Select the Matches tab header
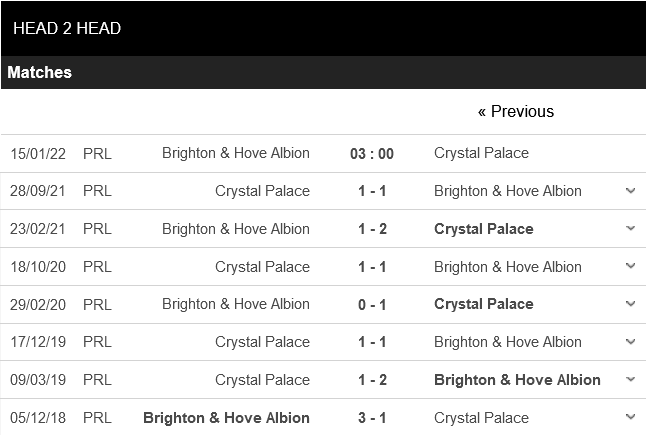Viewport: 646px width, 435px height. [40, 73]
